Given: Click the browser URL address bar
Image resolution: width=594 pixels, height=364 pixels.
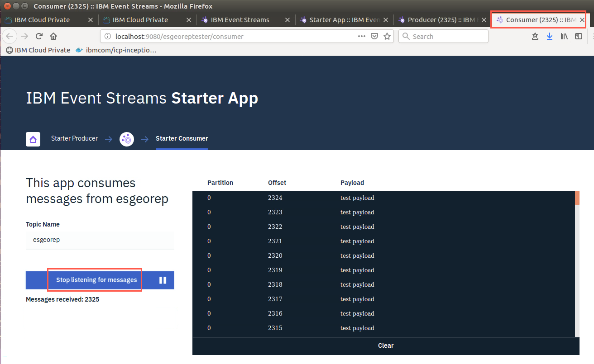Looking at the screenshot, I should (x=247, y=36).
